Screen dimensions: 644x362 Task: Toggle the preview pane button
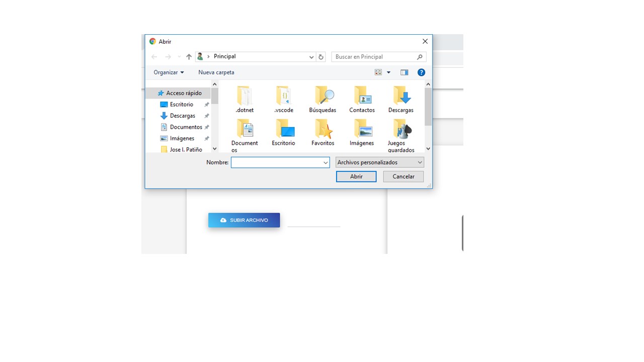(x=404, y=72)
